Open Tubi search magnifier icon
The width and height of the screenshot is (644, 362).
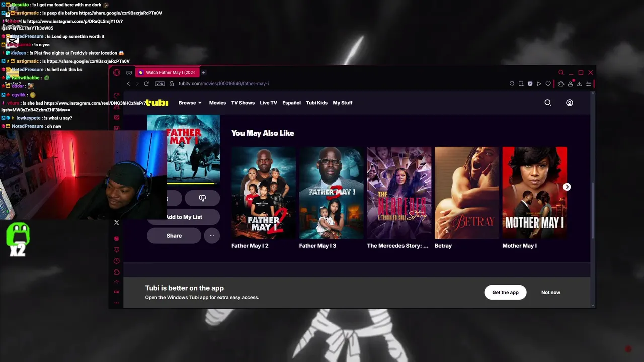(548, 103)
